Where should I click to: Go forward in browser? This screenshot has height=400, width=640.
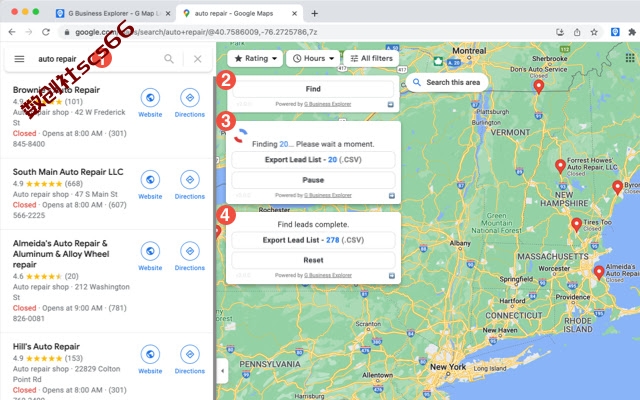29,32
